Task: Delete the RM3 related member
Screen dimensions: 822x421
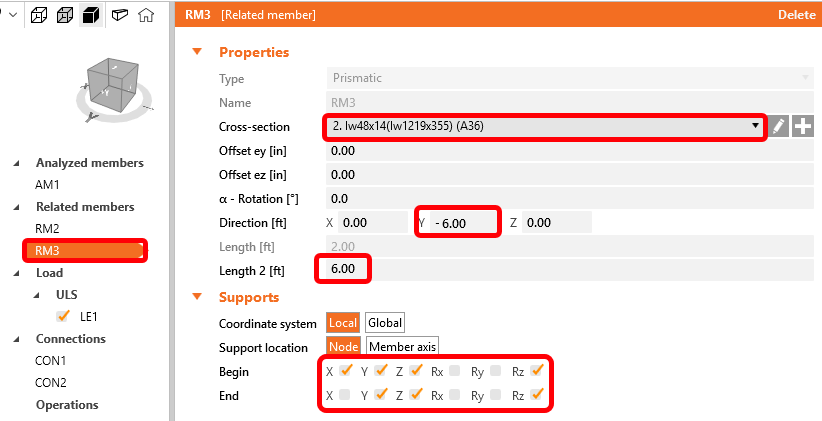Action: [x=796, y=15]
